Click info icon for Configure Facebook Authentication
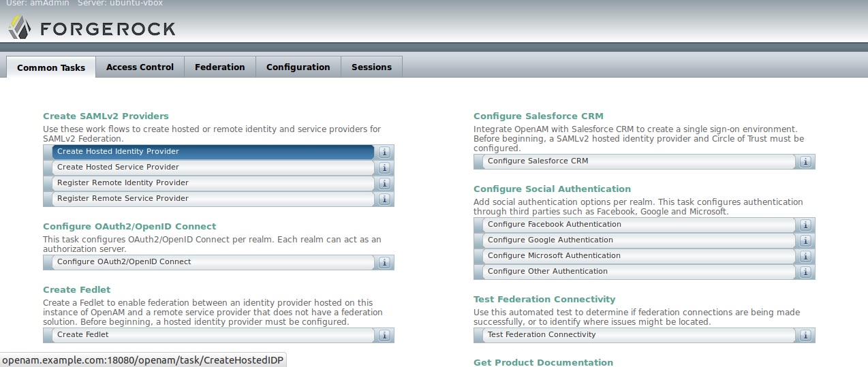This screenshot has height=367, width=868. pos(805,225)
